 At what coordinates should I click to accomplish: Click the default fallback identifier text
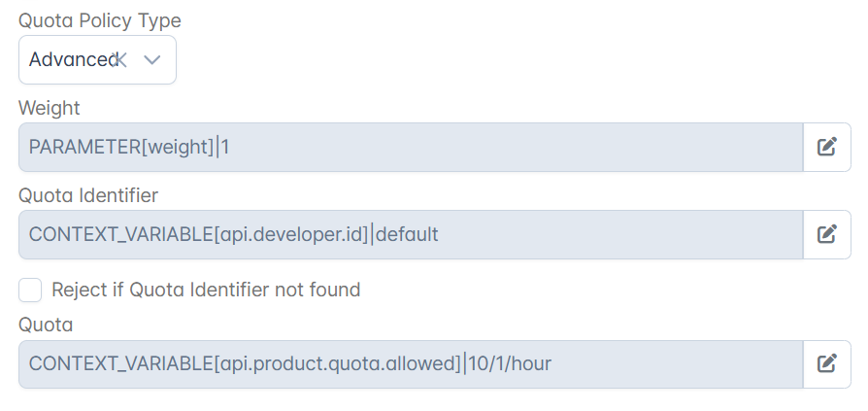pos(407,234)
